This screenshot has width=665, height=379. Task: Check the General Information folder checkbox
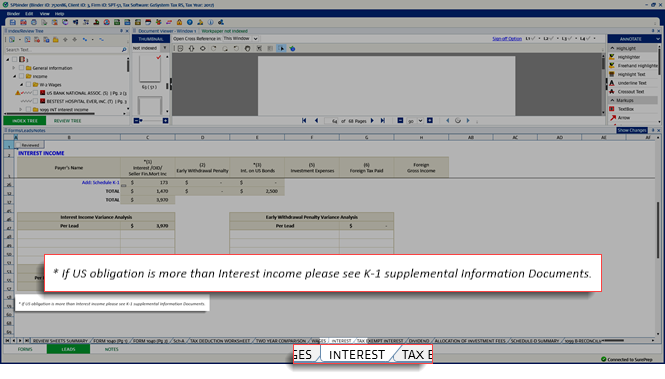21,68
